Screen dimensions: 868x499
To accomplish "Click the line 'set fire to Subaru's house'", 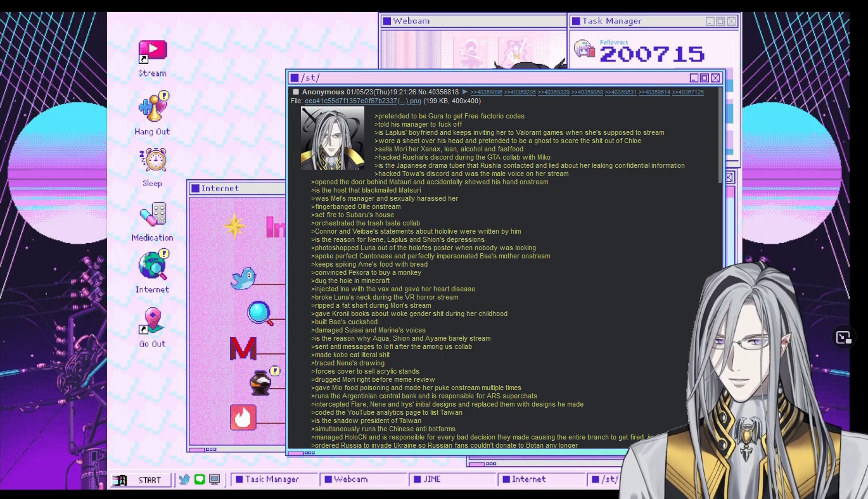I will point(352,215).
